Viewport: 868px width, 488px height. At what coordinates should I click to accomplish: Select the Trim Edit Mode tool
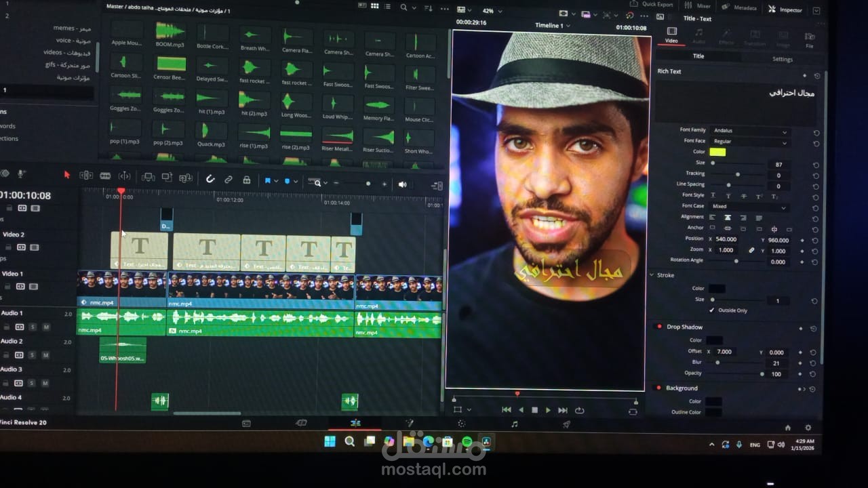(x=86, y=176)
